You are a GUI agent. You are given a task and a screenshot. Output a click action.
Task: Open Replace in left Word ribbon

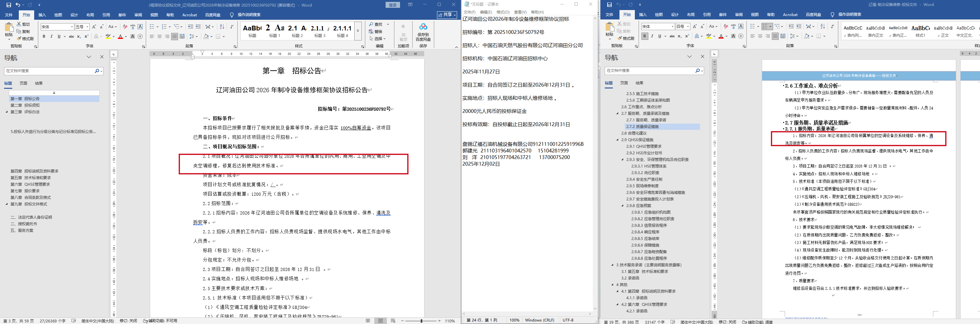click(376, 32)
